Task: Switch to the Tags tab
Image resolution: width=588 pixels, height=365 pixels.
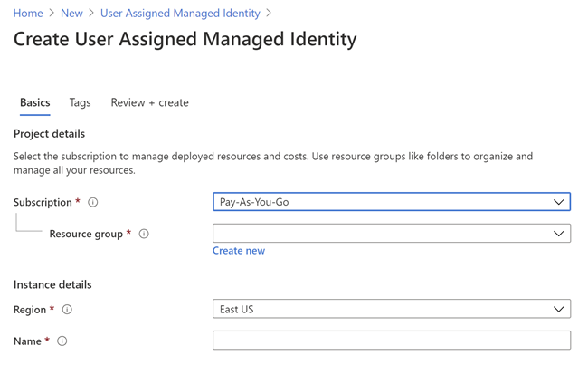Action: click(80, 103)
